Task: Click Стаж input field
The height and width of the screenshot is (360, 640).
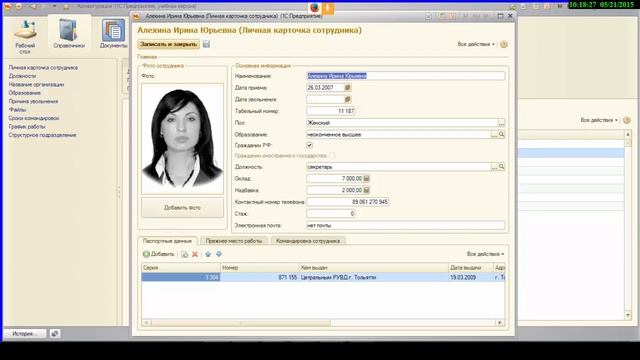Action: [331, 213]
